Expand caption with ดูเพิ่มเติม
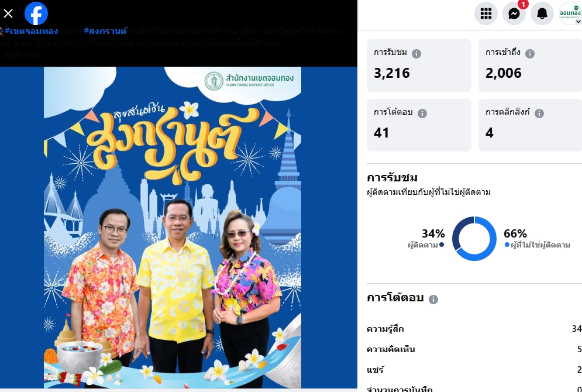This screenshot has height=392, width=582. [x=23, y=54]
